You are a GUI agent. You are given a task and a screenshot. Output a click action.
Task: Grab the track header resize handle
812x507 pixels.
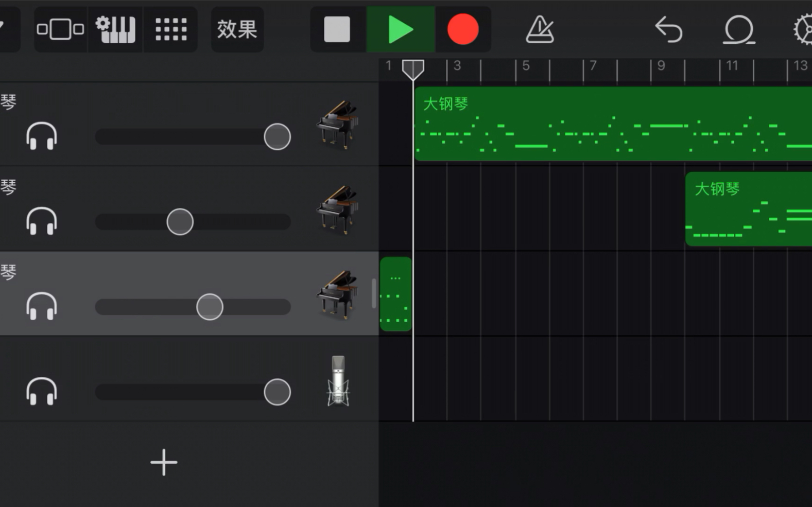click(374, 293)
